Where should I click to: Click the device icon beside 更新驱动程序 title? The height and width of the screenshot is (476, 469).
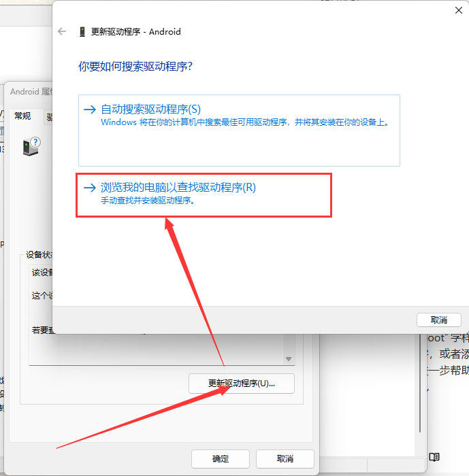82,31
